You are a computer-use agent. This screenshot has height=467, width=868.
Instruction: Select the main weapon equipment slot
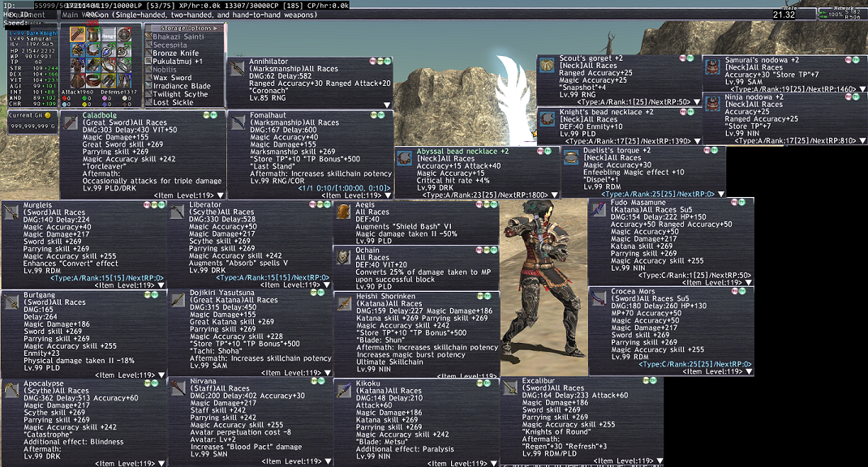pos(78,34)
